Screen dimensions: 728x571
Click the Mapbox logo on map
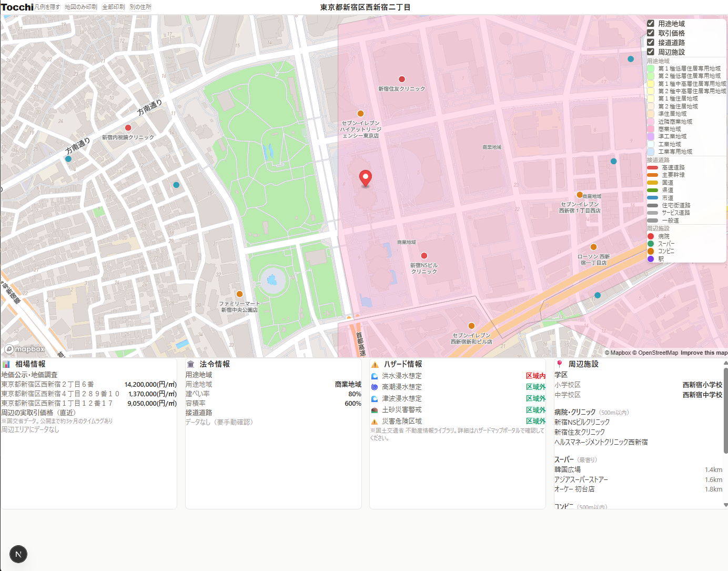[25, 349]
